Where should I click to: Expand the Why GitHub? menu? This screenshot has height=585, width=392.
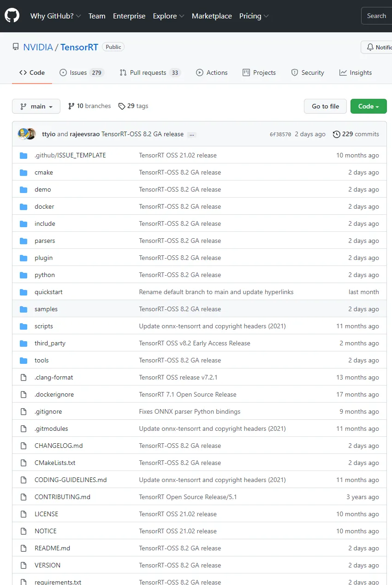pos(55,16)
